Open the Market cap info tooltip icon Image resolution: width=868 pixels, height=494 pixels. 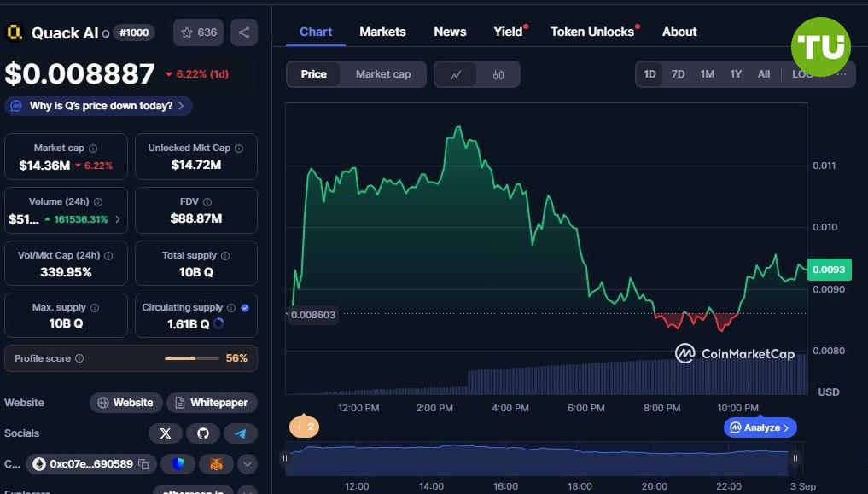(93, 148)
